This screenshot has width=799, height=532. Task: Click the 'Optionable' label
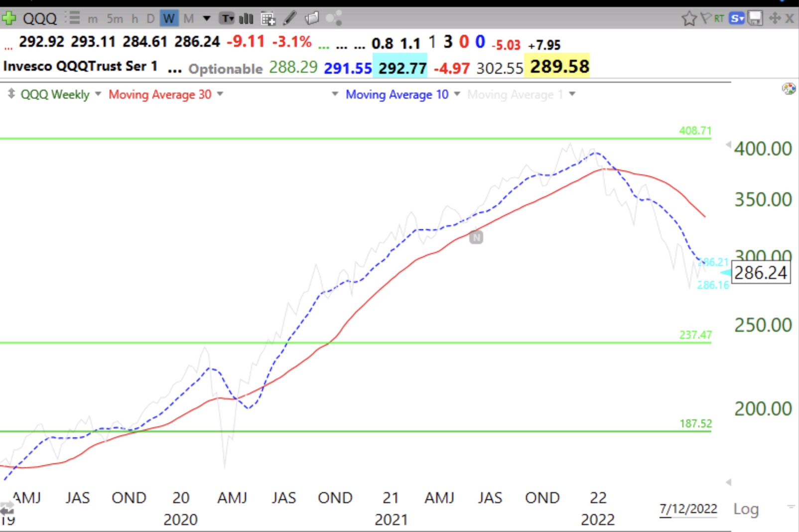click(225, 69)
